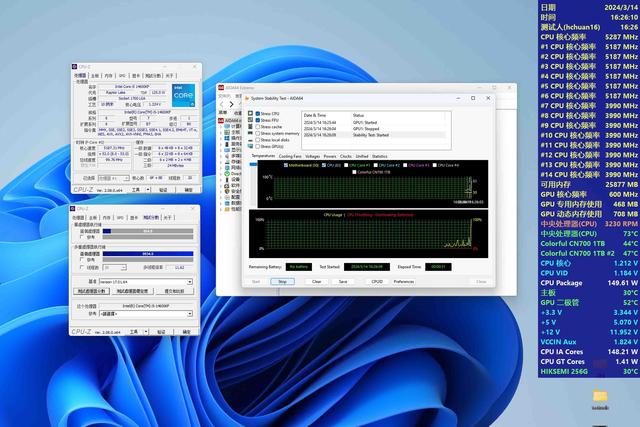
Task: Enable the Stress cache checkbox
Action: coord(258,127)
